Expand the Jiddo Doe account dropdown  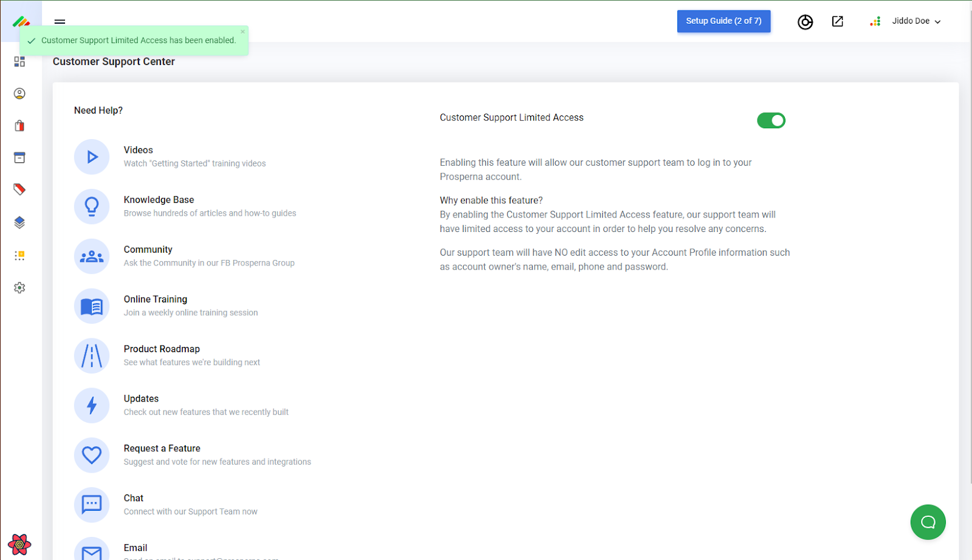pyautogui.click(x=916, y=21)
